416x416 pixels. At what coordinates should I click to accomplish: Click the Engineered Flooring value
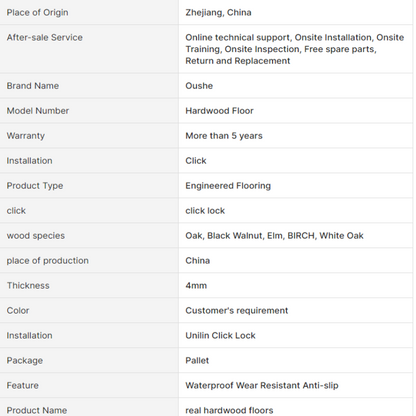click(228, 186)
